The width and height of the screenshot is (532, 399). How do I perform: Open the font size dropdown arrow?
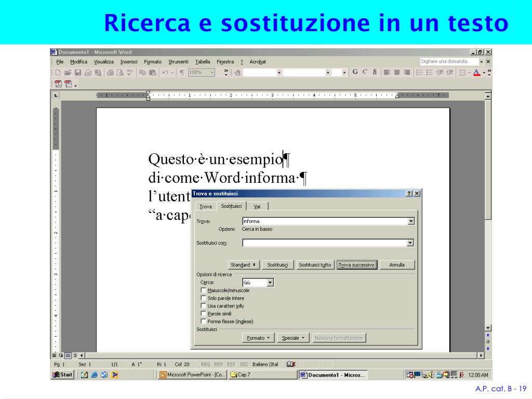344,72
